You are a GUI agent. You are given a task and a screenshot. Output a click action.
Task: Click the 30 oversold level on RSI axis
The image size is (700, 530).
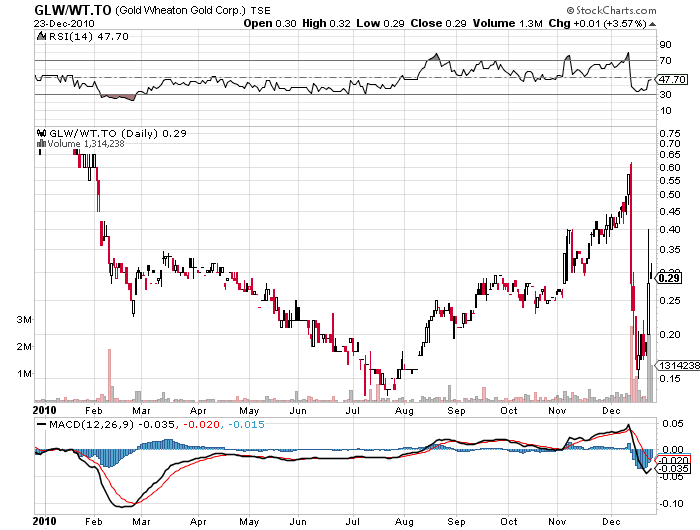click(665, 94)
